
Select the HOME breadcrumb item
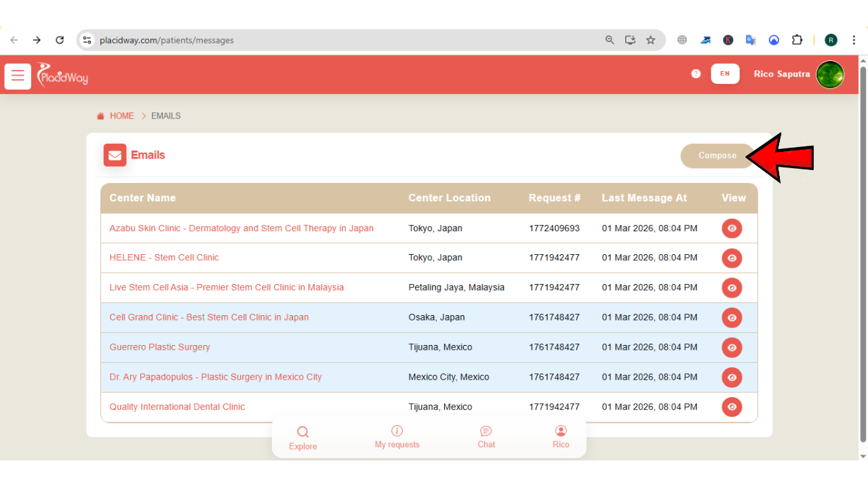pyautogui.click(x=122, y=115)
